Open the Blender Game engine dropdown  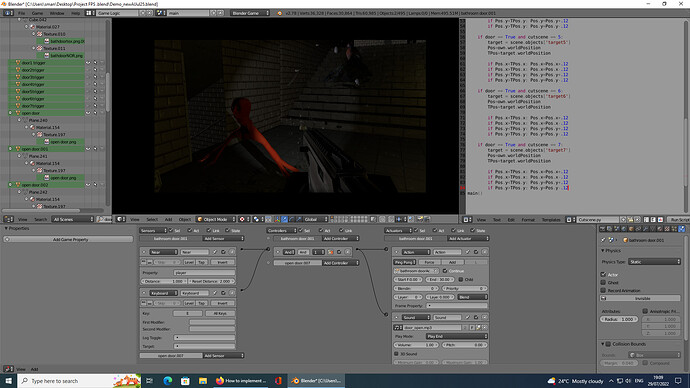tap(250, 13)
